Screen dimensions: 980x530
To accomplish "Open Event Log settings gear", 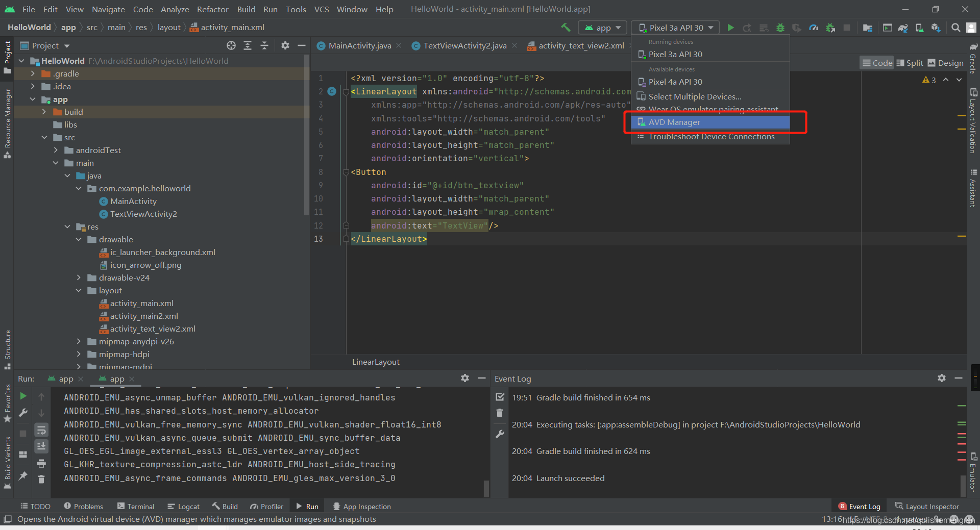I will tap(942, 378).
